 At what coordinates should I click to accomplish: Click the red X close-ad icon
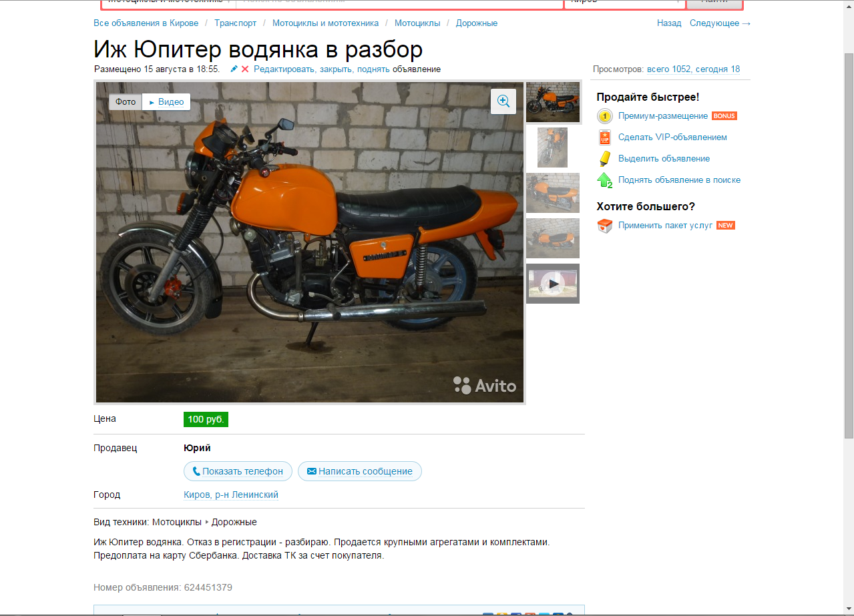click(x=245, y=69)
